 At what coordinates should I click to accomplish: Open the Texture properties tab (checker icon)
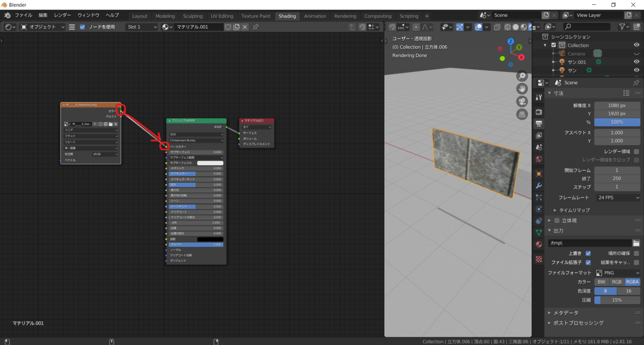click(539, 259)
